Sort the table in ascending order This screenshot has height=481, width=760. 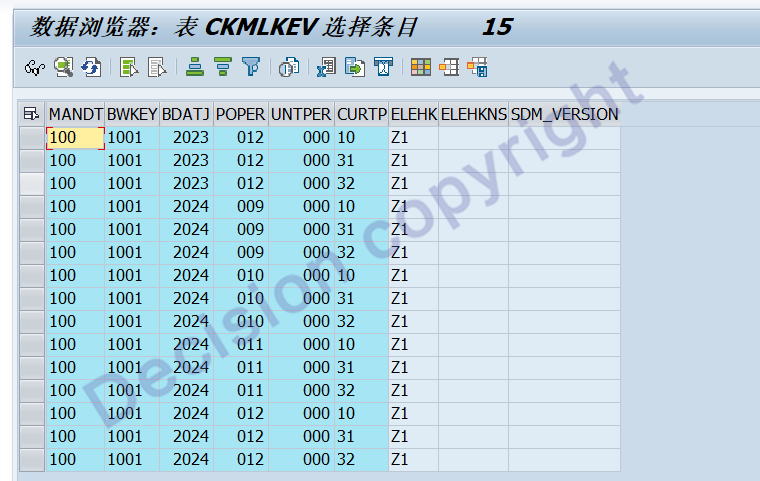pyautogui.click(x=196, y=68)
